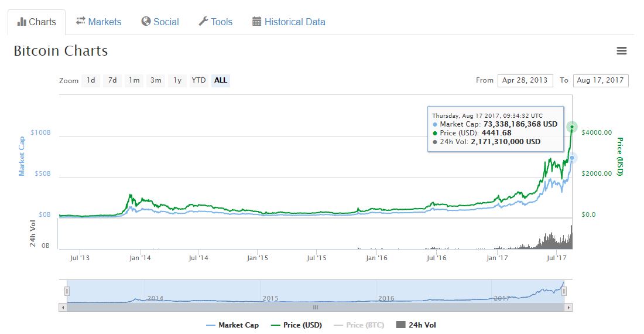This screenshot has height=334, width=644.
Task: Click the navigator left range handle
Action: click(67, 291)
